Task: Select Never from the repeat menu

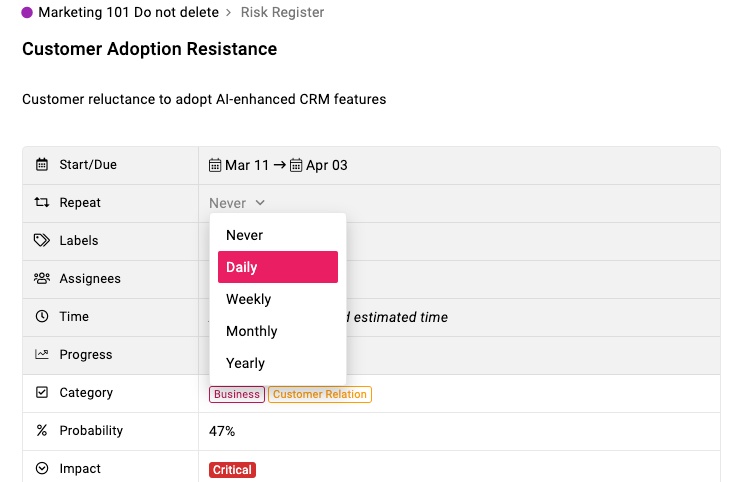Action: (245, 235)
